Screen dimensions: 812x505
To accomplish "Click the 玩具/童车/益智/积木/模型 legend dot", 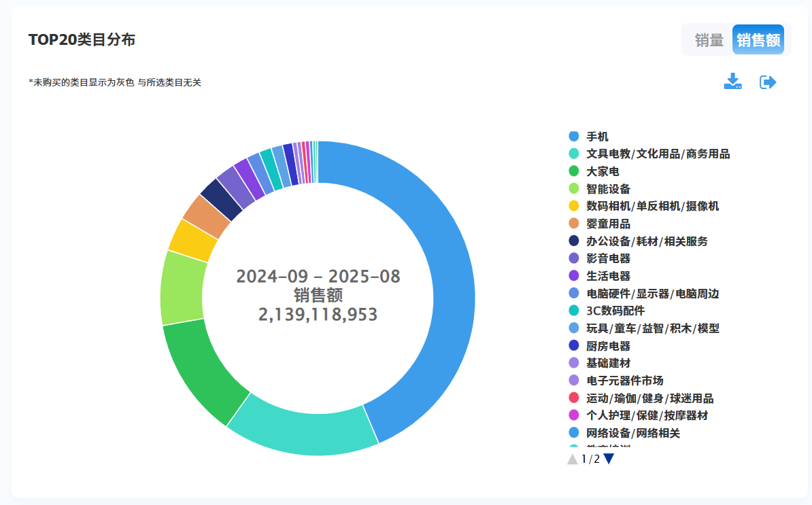I will (574, 328).
